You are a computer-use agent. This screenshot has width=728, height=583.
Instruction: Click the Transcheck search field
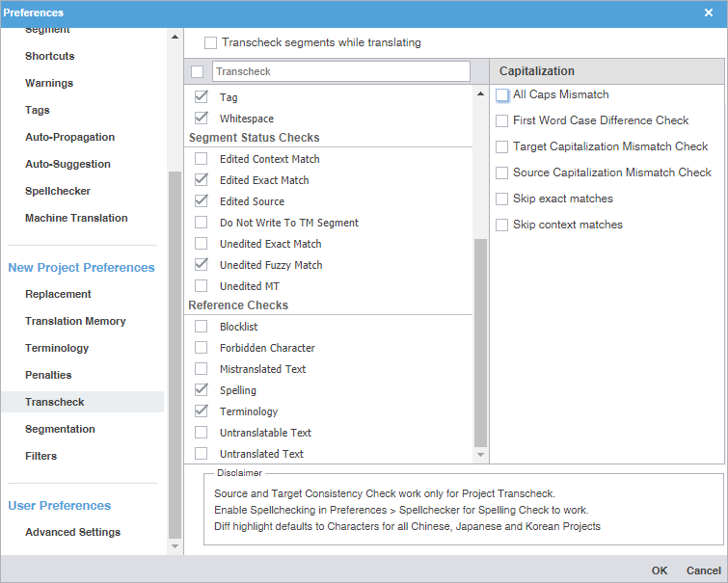tap(339, 72)
